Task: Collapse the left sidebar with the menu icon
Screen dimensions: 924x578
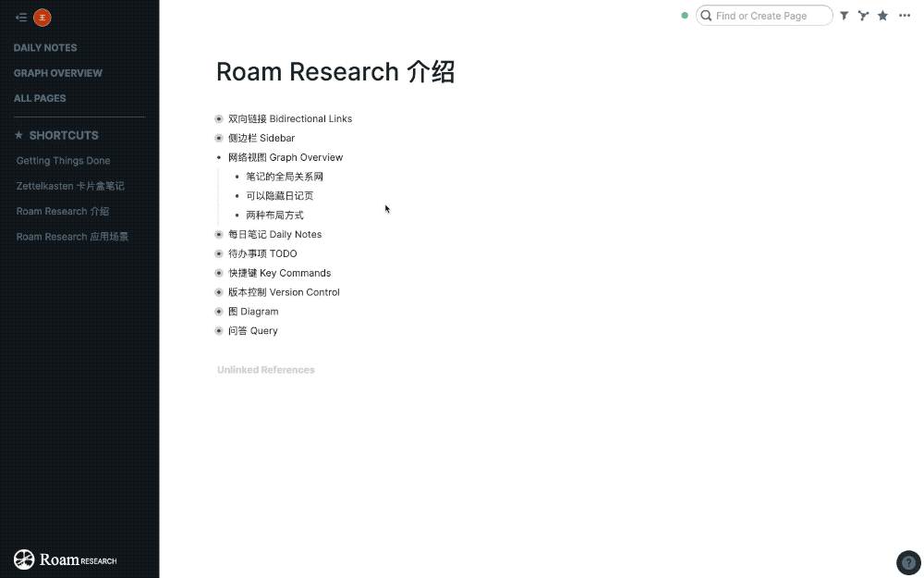Action: (21, 17)
